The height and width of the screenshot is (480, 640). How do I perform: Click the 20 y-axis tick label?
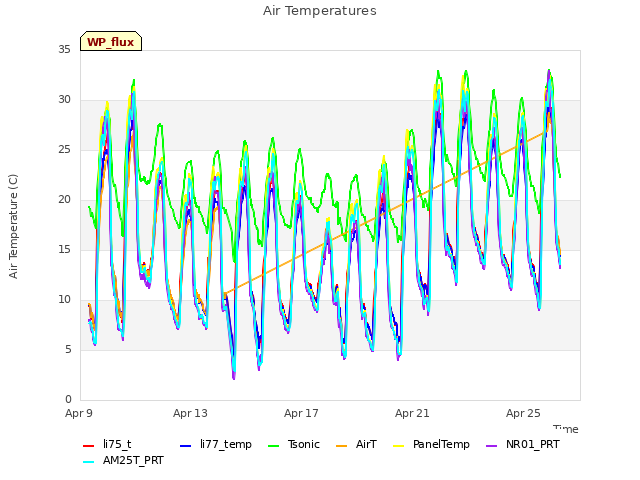tap(64, 200)
